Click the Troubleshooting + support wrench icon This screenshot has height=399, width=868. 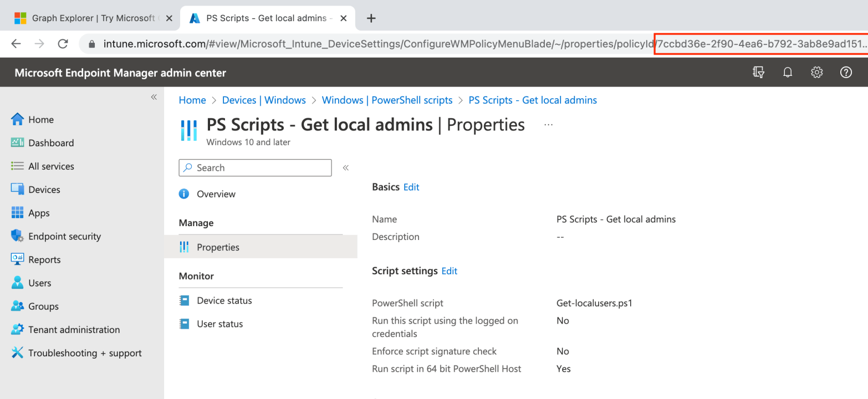click(x=18, y=353)
